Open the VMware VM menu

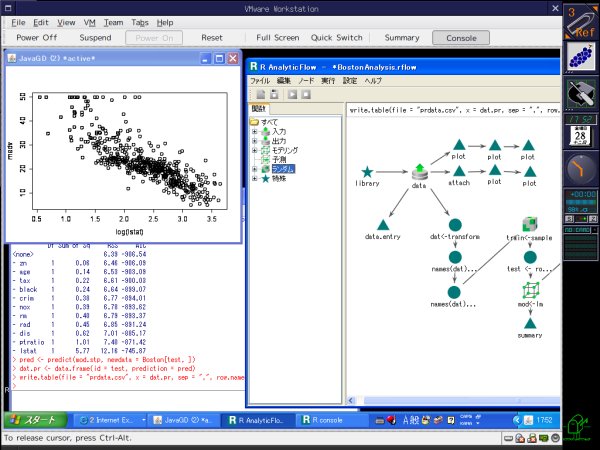click(90, 23)
